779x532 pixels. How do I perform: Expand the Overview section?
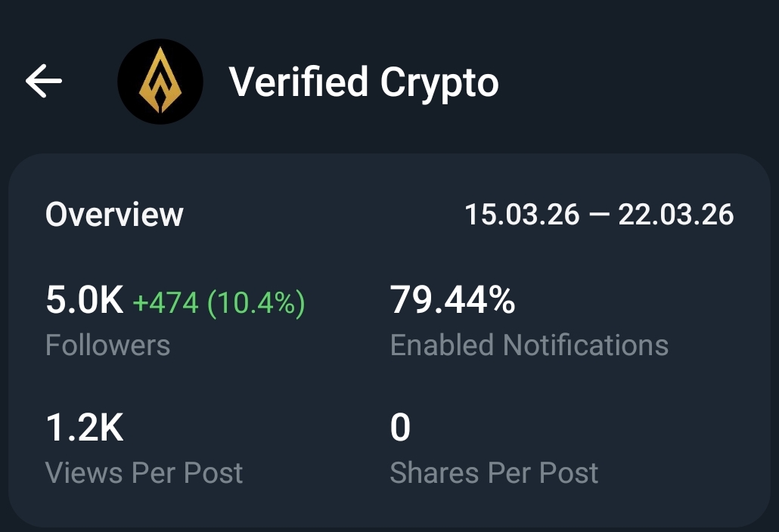click(113, 214)
